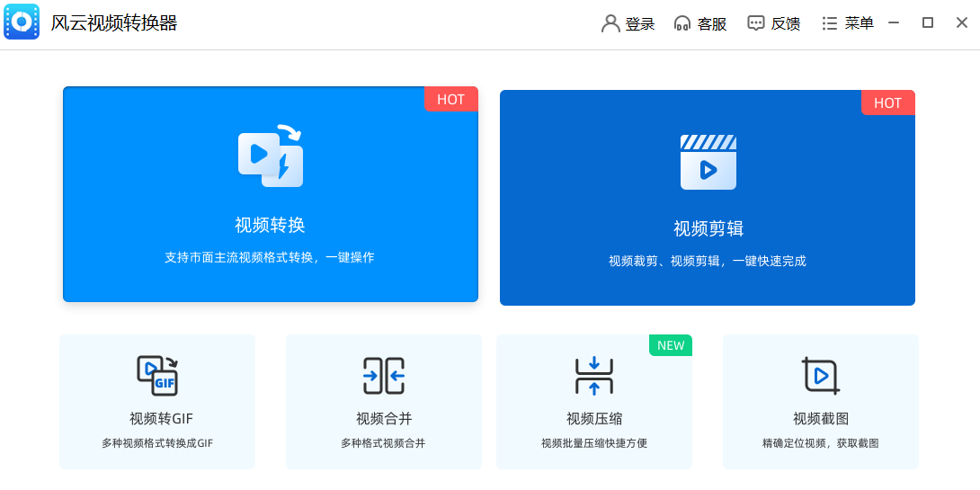Click the video merge icon (视频合并)

(384, 376)
